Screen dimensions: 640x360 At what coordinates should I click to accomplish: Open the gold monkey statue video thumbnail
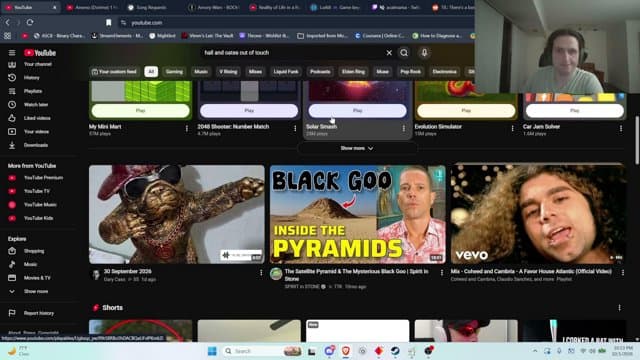point(177,214)
